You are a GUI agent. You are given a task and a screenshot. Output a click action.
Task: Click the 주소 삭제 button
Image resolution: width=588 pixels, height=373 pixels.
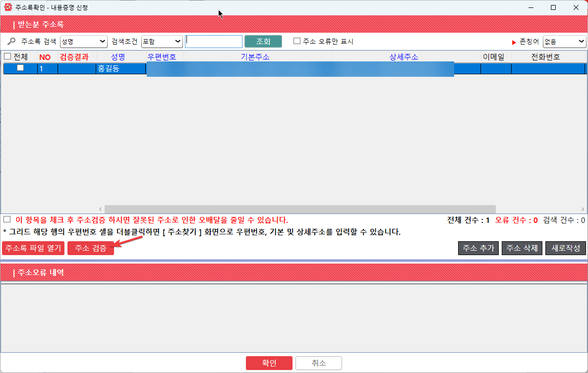coord(522,248)
